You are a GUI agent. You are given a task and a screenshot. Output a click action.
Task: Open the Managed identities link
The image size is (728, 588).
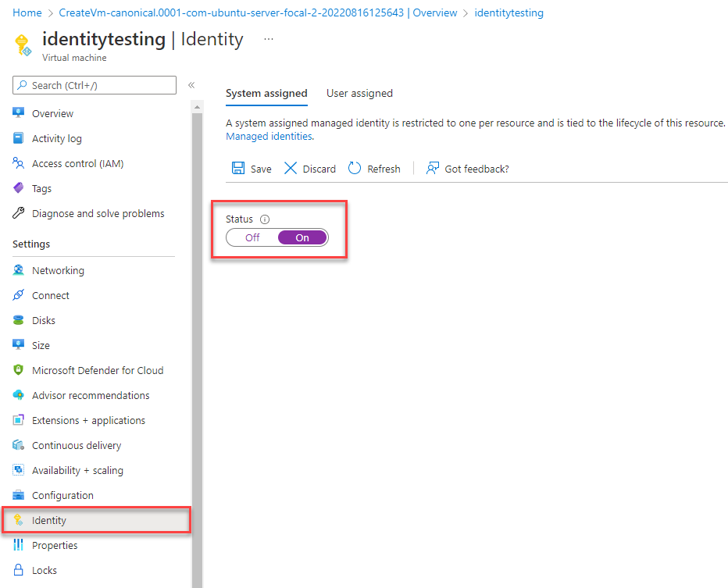(269, 136)
